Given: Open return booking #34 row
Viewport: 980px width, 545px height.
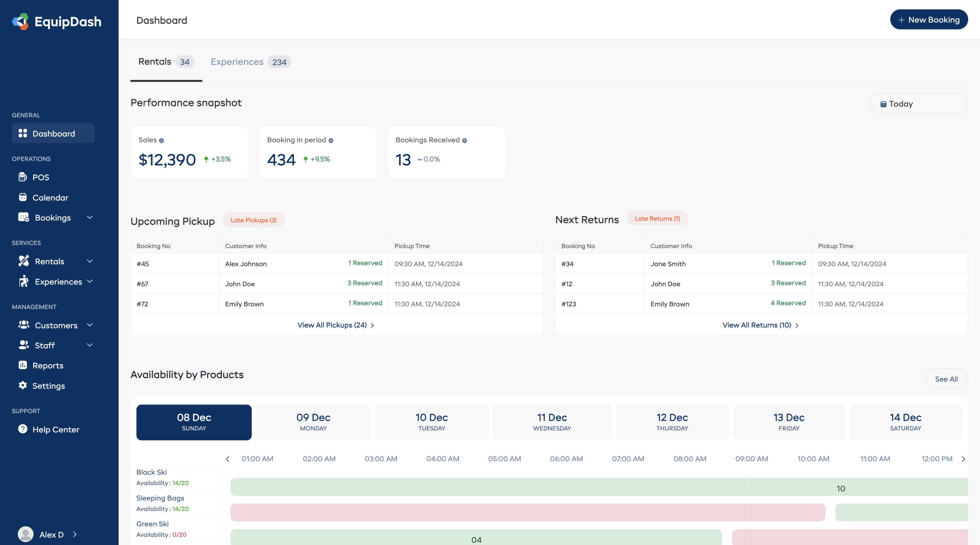Looking at the screenshot, I should [x=761, y=264].
